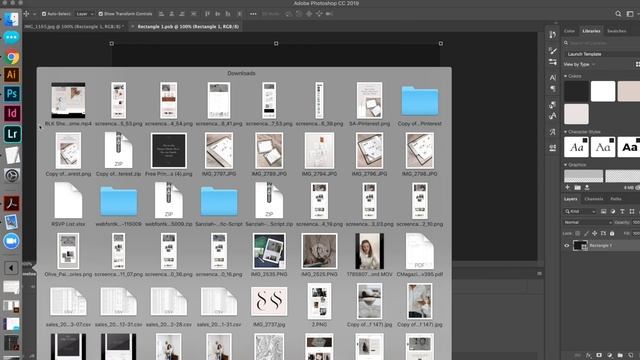Select IMG_2737.jpg in Downloads stack

[x=269, y=301]
